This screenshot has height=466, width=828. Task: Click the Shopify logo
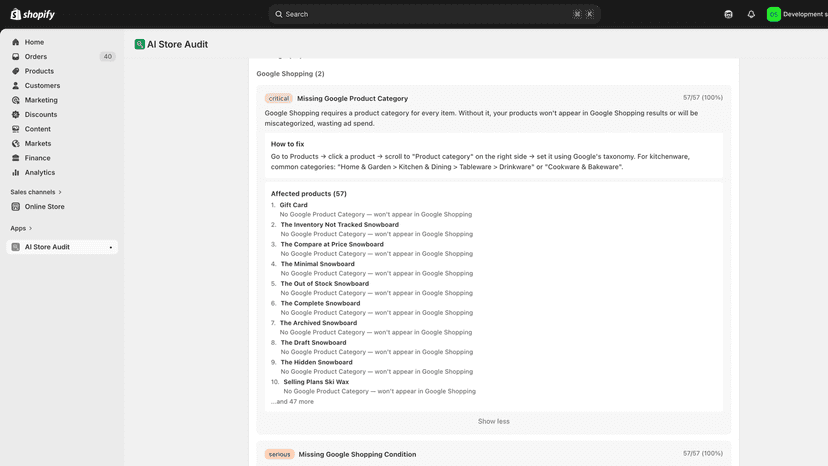pos(32,14)
